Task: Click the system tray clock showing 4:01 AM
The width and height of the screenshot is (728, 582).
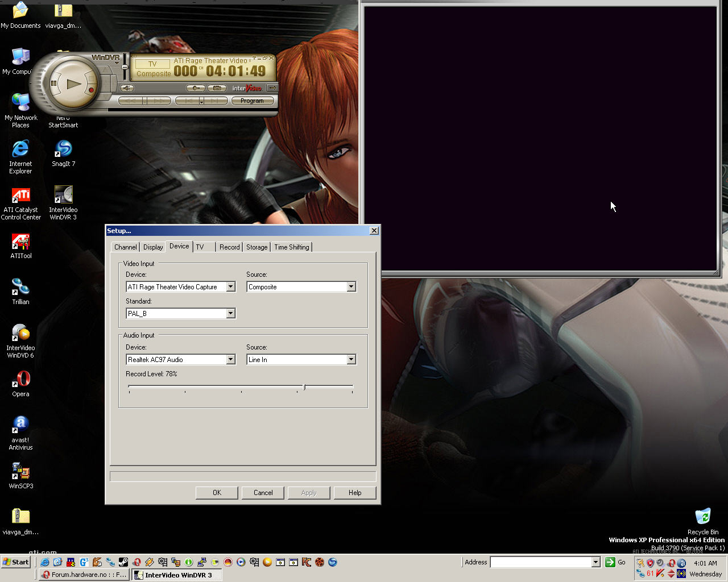Action: pyautogui.click(x=705, y=563)
